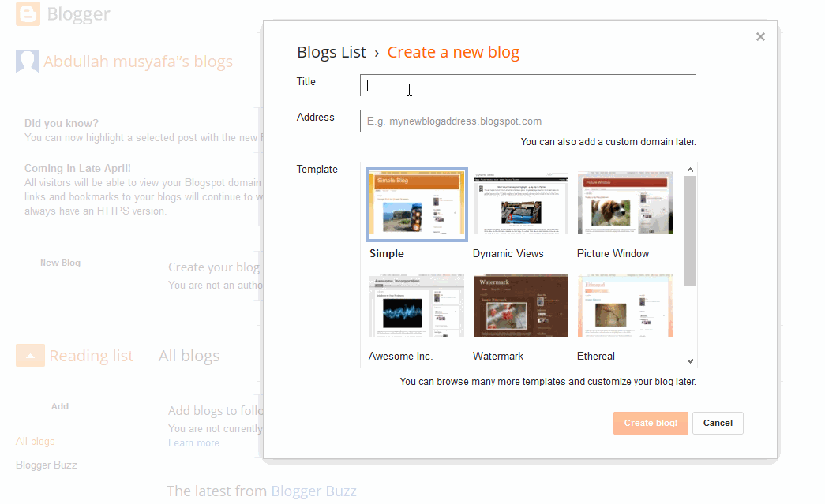The width and height of the screenshot is (825, 504).
Task: Open the Learn more link
Action: (x=193, y=443)
